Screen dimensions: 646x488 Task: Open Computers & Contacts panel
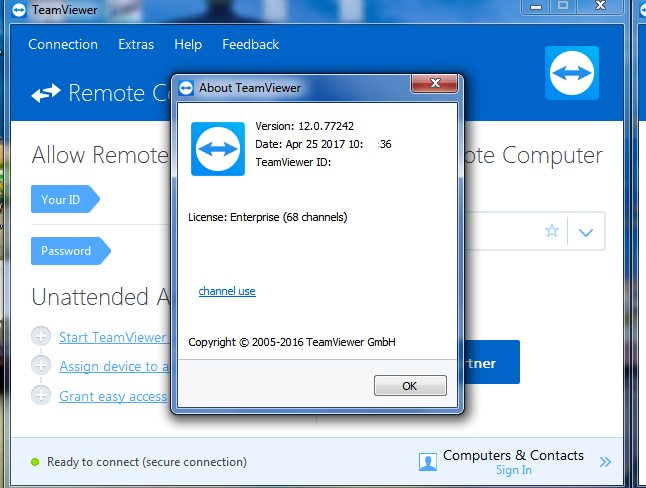click(513, 455)
